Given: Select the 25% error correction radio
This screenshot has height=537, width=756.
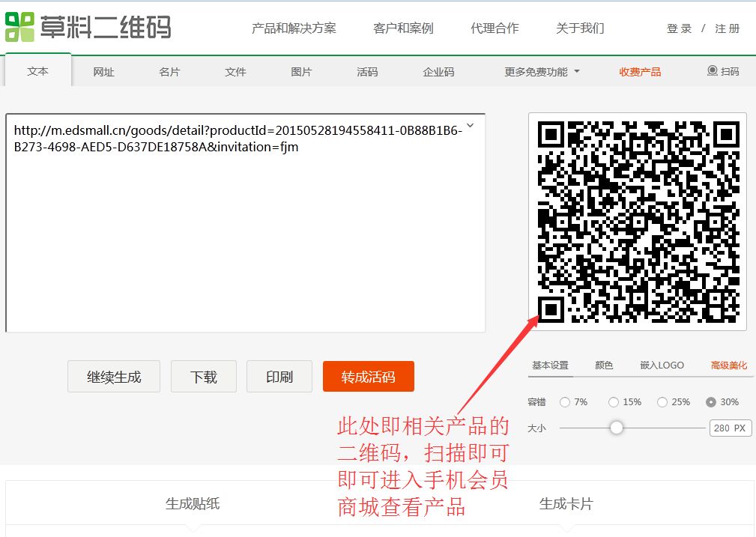Looking at the screenshot, I should click(x=662, y=402).
